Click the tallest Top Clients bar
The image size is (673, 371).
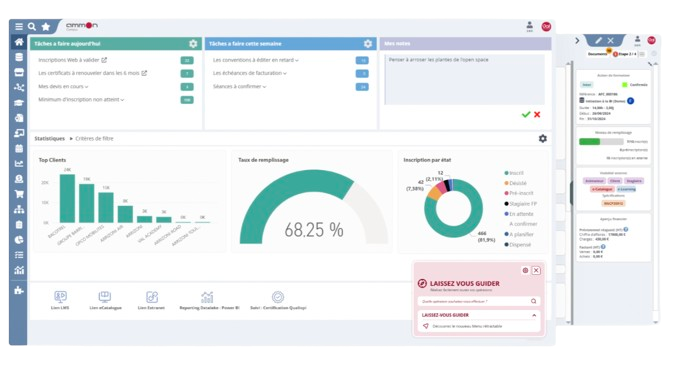point(67,198)
